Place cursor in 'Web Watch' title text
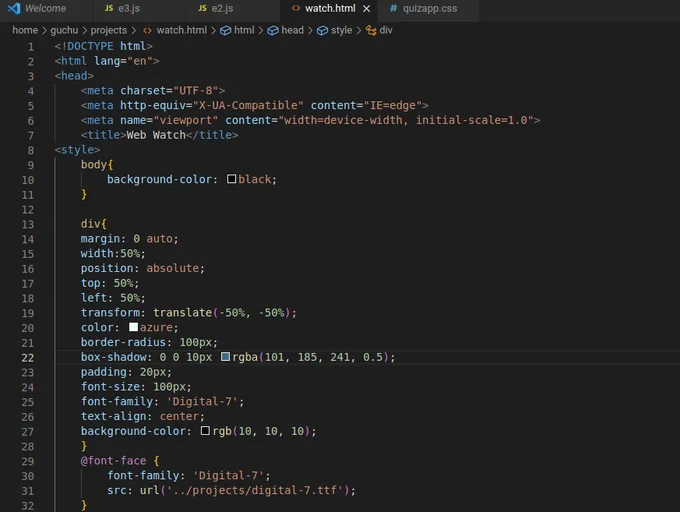 coord(156,135)
